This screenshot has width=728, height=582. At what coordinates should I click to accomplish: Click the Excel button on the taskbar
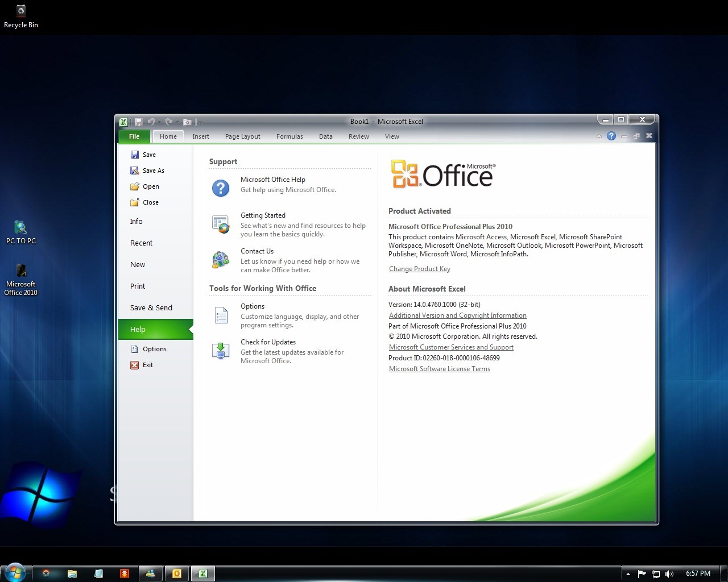203,573
